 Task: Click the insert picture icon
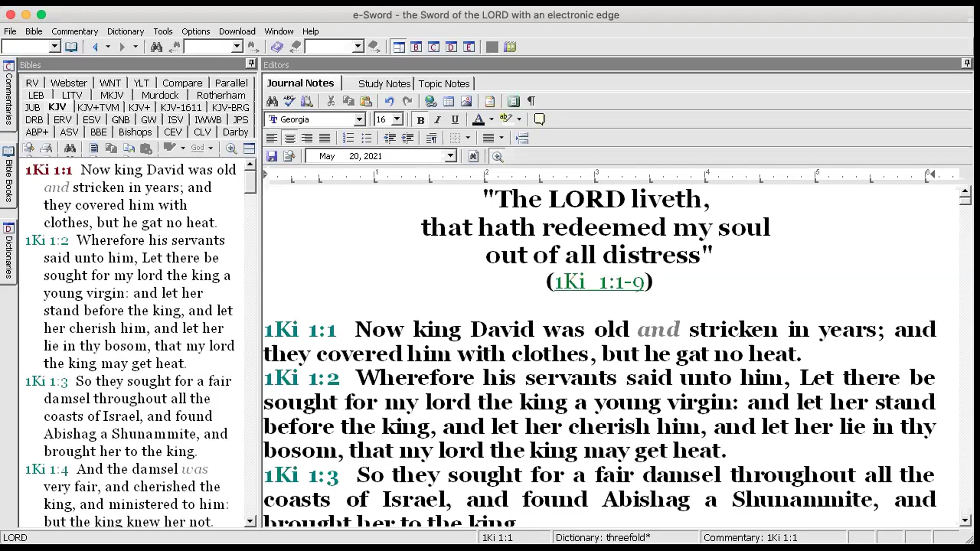tap(466, 101)
